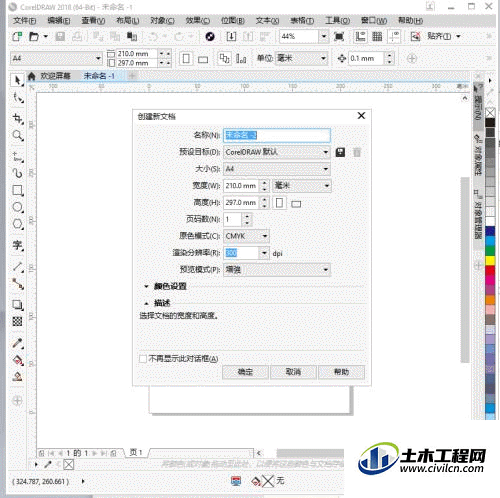Click the number of pages field

[232, 219]
